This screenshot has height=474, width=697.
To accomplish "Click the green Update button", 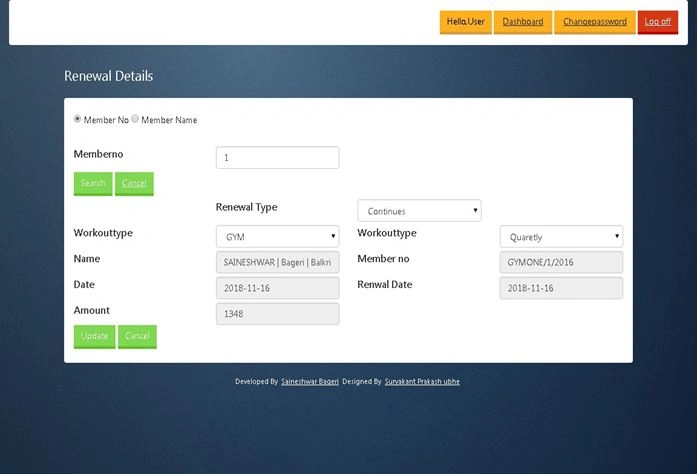I will (x=94, y=336).
